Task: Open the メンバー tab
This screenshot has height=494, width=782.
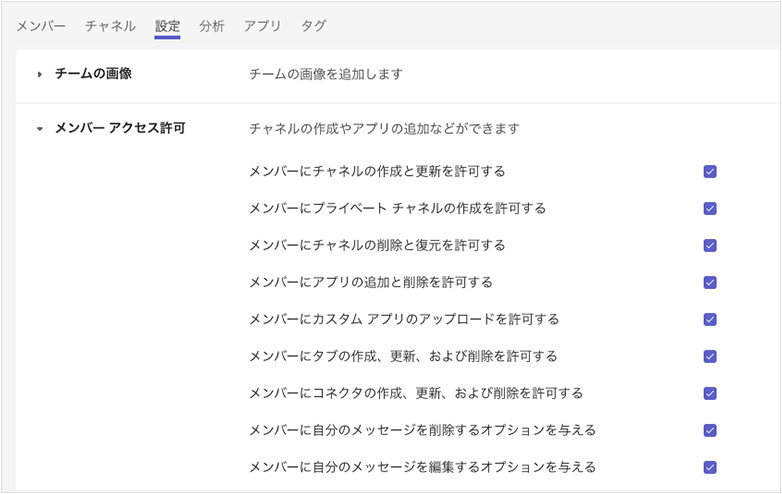Action: (41, 26)
